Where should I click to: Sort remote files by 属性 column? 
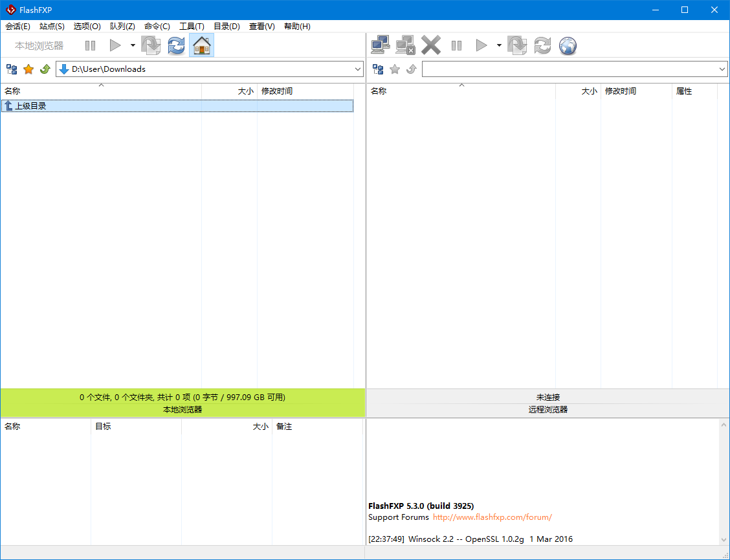[694, 91]
